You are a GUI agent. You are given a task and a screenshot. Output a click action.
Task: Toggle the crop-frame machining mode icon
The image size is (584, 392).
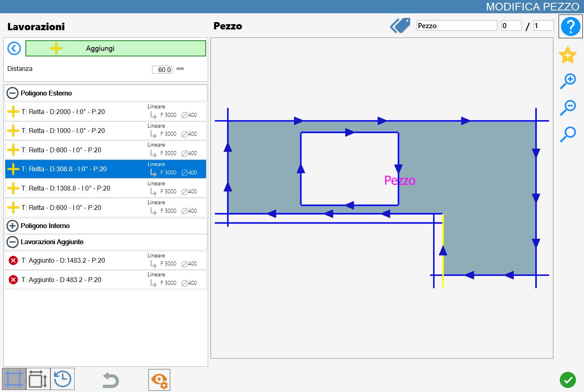tap(14, 379)
